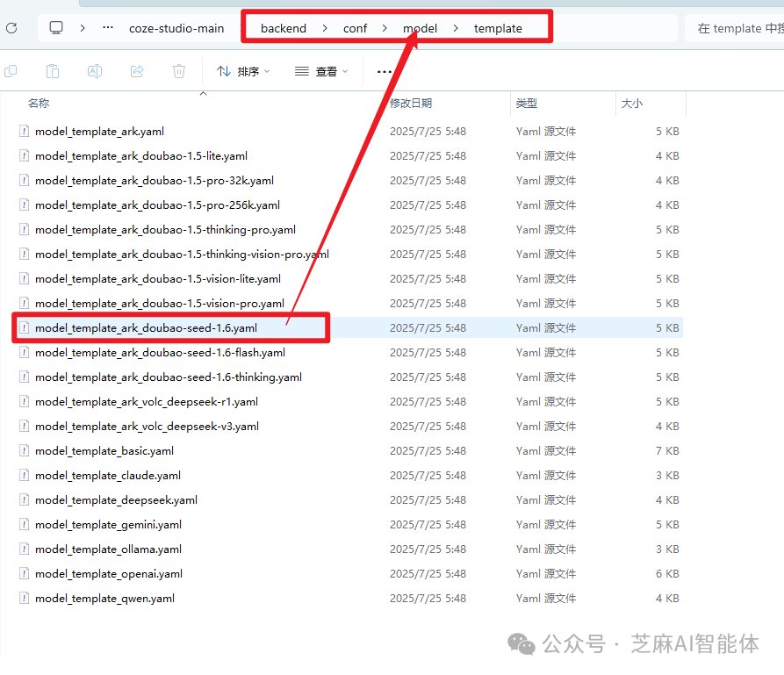Click 7 KB size of model_template_basic.yaml
The image size is (784, 675).
click(667, 450)
